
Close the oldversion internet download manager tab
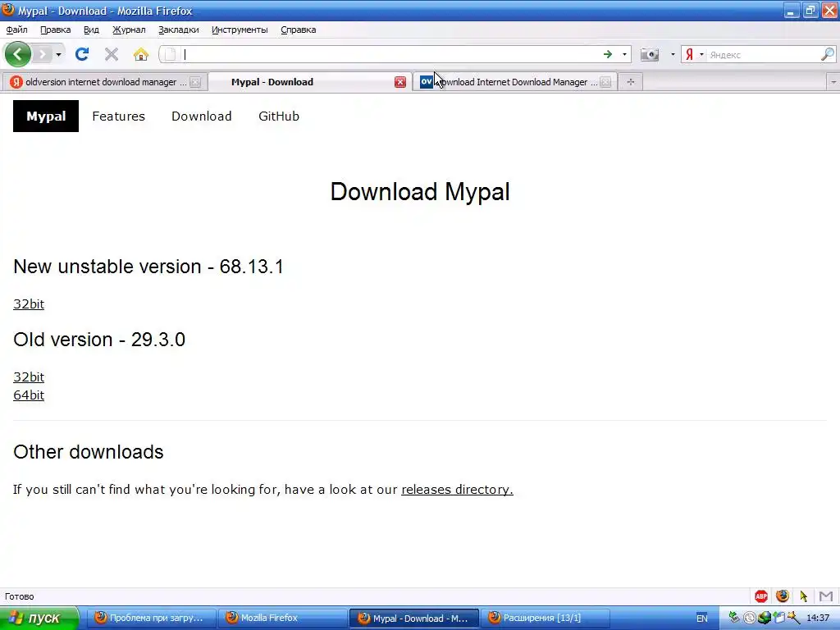[195, 82]
